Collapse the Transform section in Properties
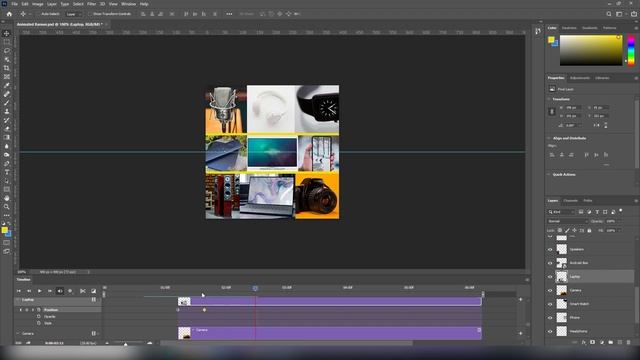This screenshot has width=640, height=360. 549,99
